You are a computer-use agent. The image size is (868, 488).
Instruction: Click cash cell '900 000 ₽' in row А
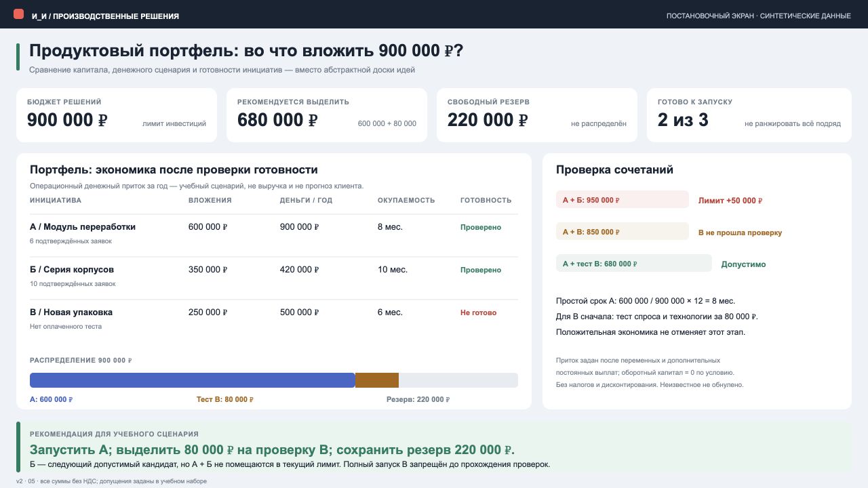pos(299,227)
